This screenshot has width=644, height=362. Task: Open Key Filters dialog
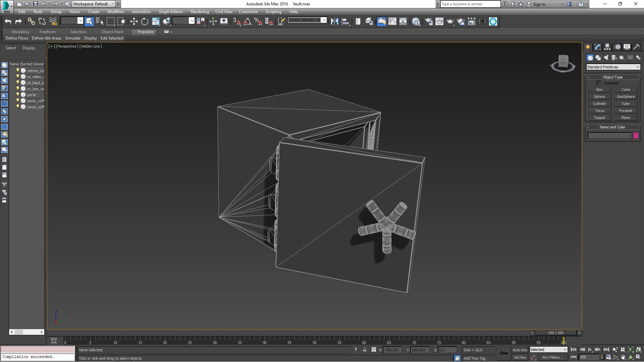pyautogui.click(x=552, y=358)
